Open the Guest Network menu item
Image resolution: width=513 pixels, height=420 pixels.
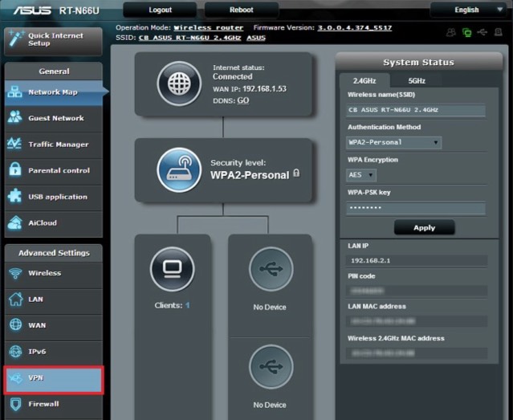point(54,118)
